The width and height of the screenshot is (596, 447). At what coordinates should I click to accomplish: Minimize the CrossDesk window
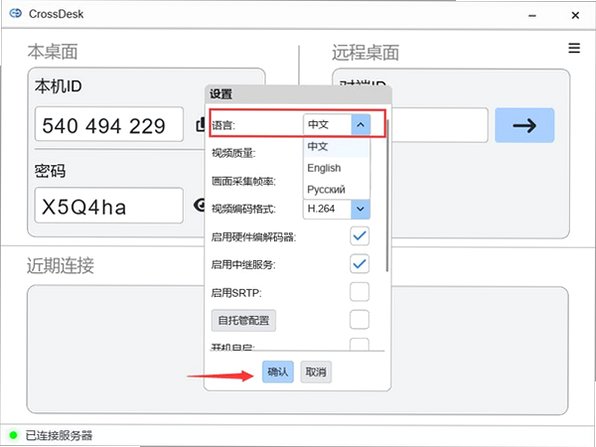tap(532, 16)
